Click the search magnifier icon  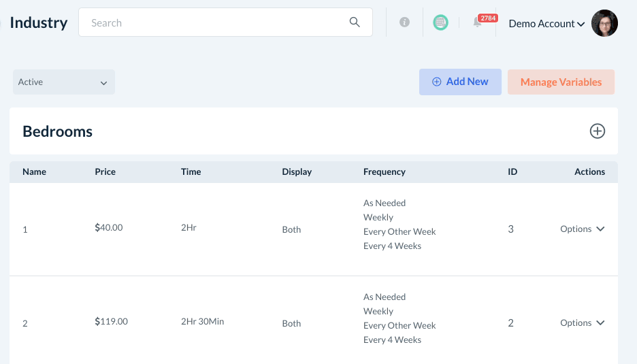point(355,22)
